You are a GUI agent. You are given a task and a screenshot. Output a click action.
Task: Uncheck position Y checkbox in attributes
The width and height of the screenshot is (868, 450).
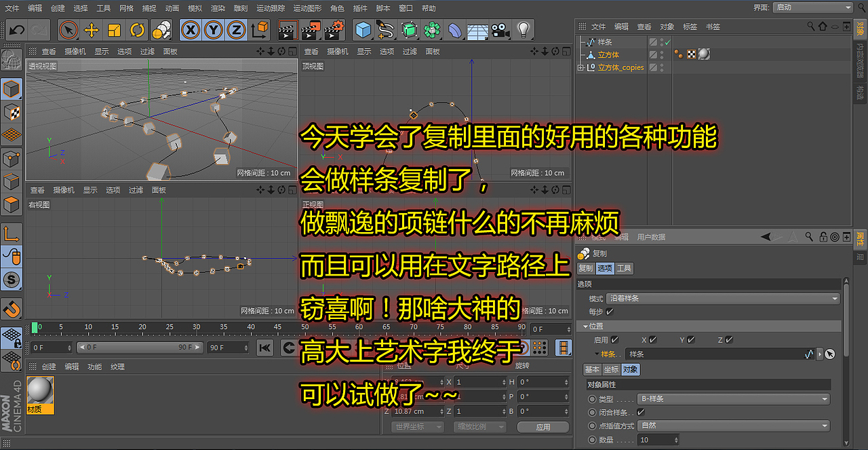point(691,339)
